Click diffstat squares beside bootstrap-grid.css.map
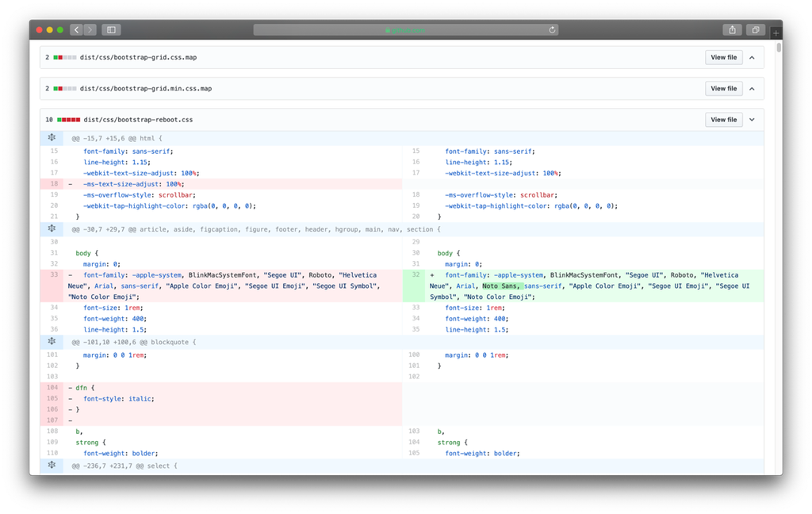This screenshot has height=514, width=812. 65,58
